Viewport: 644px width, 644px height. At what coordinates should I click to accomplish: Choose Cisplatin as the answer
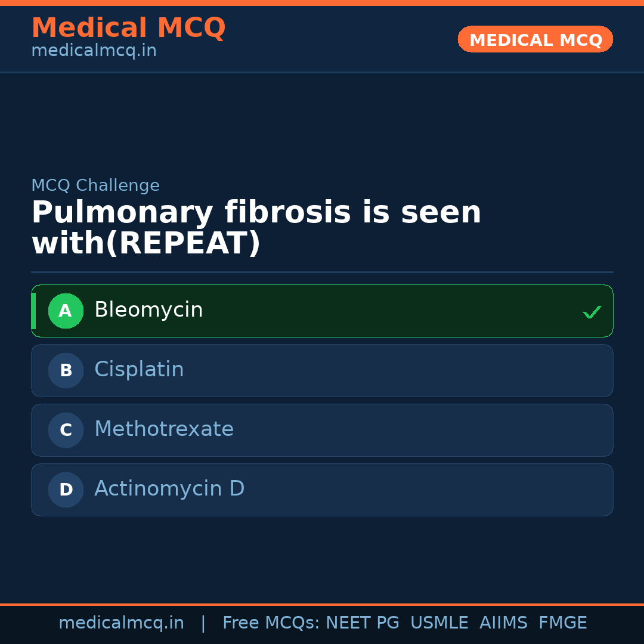(x=322, y=370)
